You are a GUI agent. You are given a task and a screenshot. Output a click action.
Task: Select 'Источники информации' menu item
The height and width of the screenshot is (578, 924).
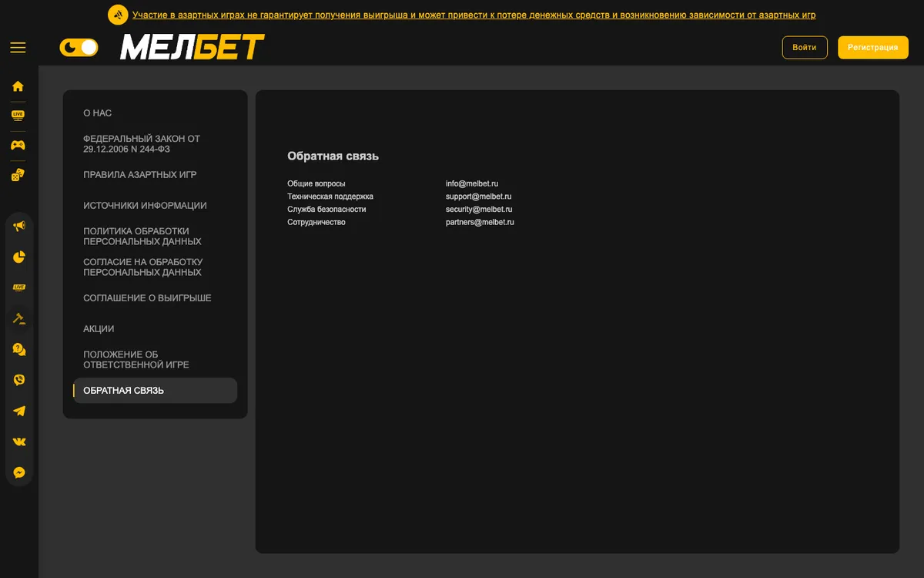click(145, 206)
